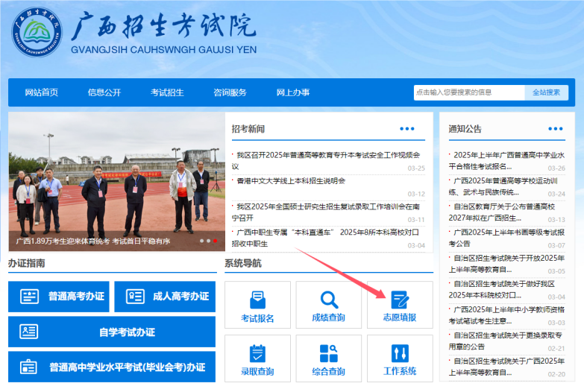Open 自学考试办证 certificate guide
Viewport: 584px width, 392px height.
coord(112,332)
